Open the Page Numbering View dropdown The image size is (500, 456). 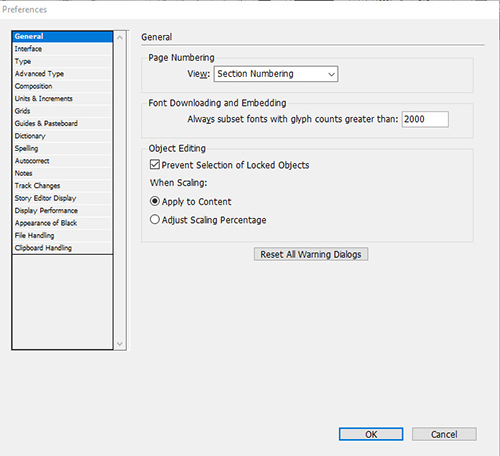pyautogui.click(x=276, y=74)
